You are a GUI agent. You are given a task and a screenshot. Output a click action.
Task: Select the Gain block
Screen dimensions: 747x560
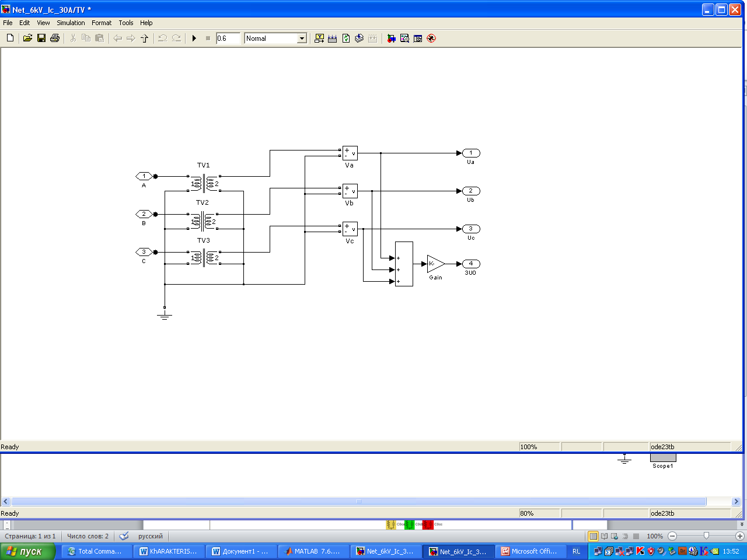coord(435,264)
